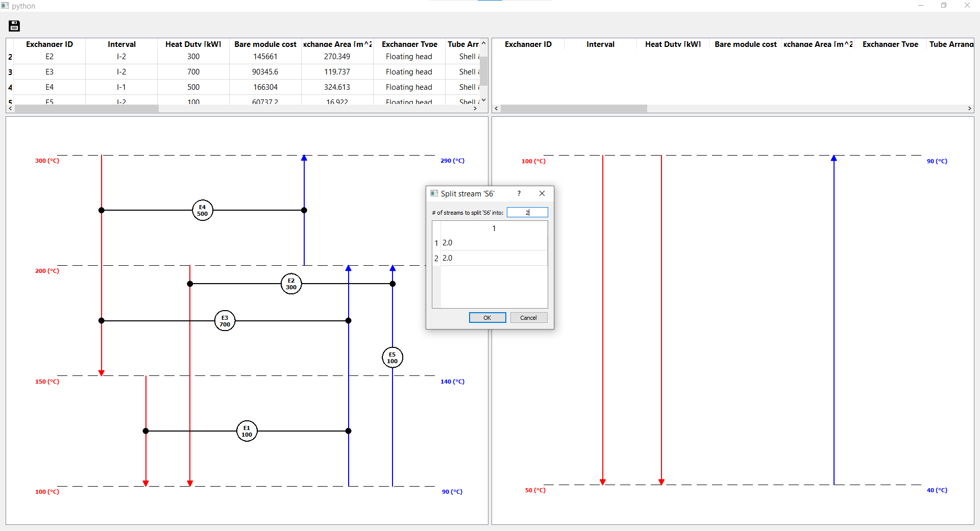This screenshot has width=980, height=531.
Task: Click the left table's vertical scroll down arrow
Action: (x=483, y=100)
